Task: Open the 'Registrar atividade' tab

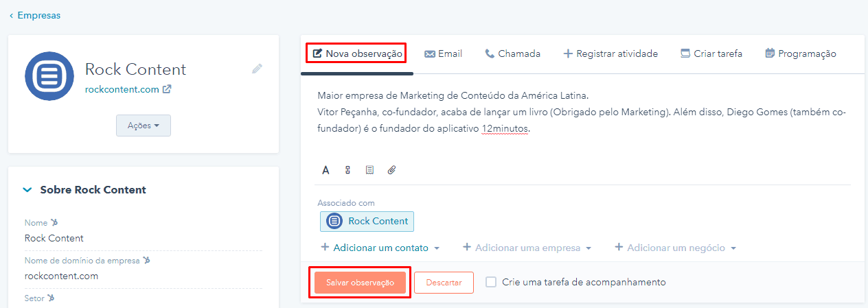Action: tap(610, 54)
